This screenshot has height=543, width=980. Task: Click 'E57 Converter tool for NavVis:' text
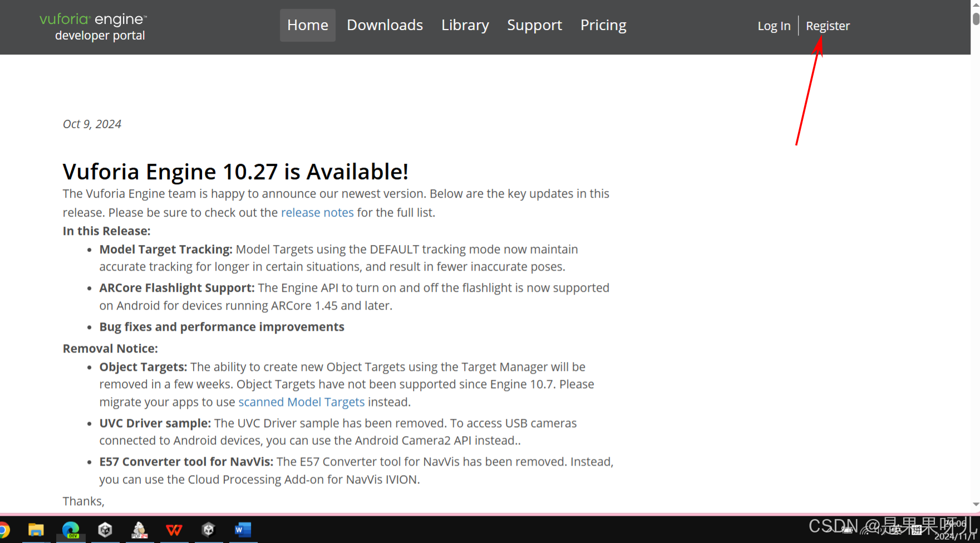(x=186, y=462)
